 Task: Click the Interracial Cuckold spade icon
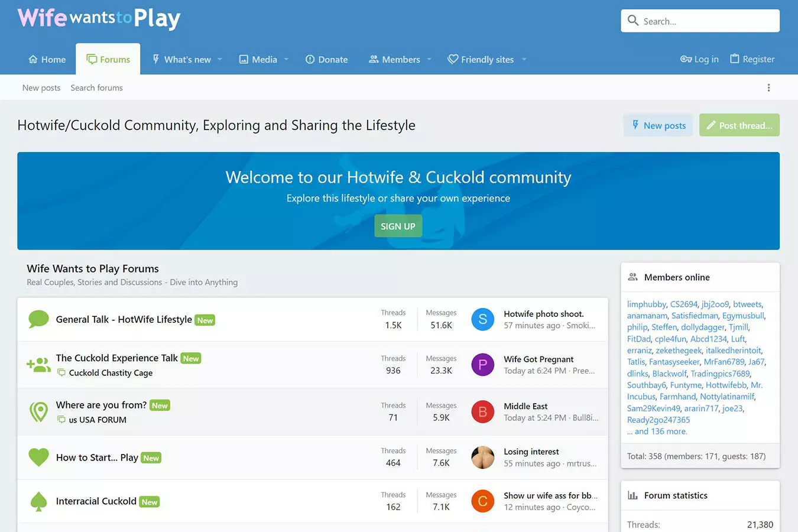tap(38, 501)
